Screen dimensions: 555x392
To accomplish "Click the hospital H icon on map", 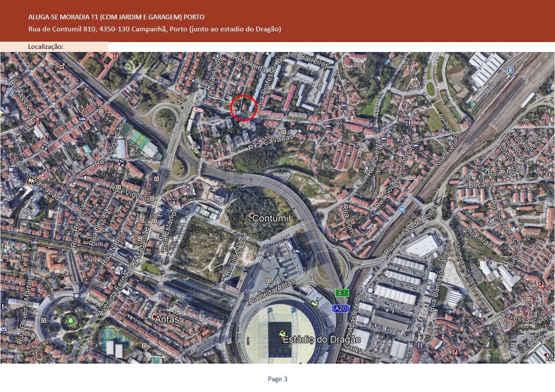I will 115,56.
